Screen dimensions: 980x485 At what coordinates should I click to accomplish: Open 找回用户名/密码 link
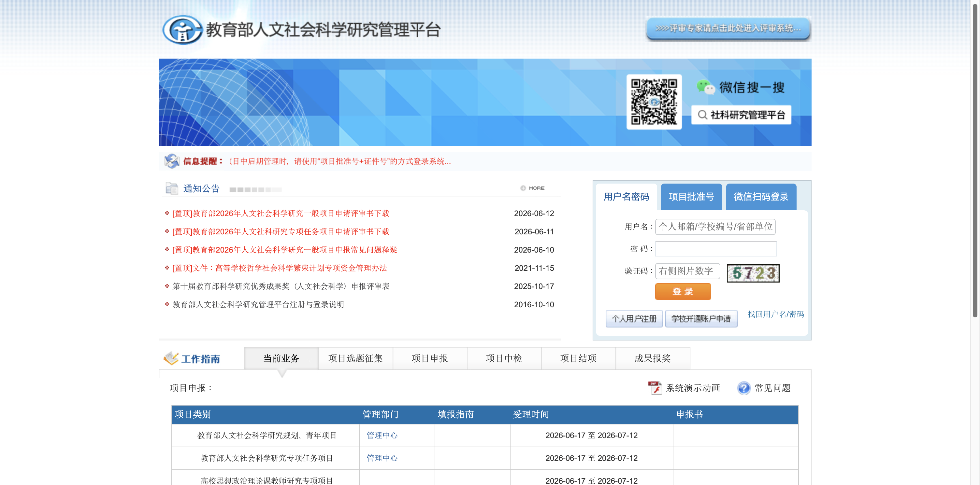coord(776,314)
